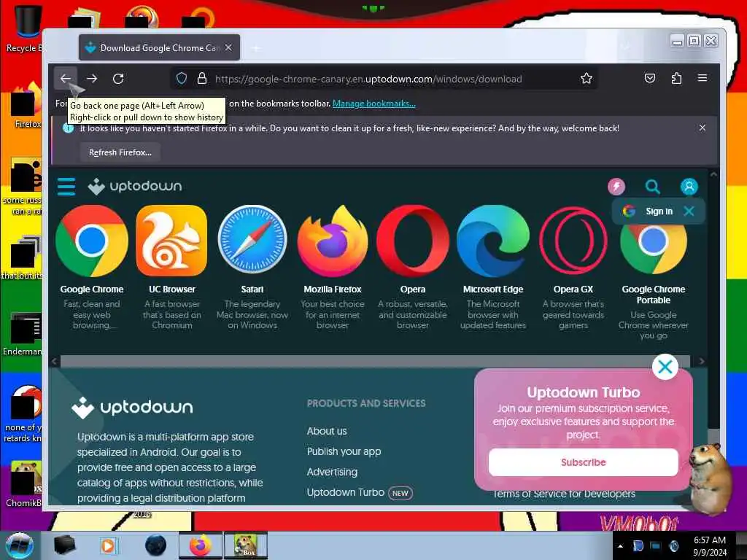Open the extensions puzzle icon
The width and height of the screenshot is (747, 560).
676,78
